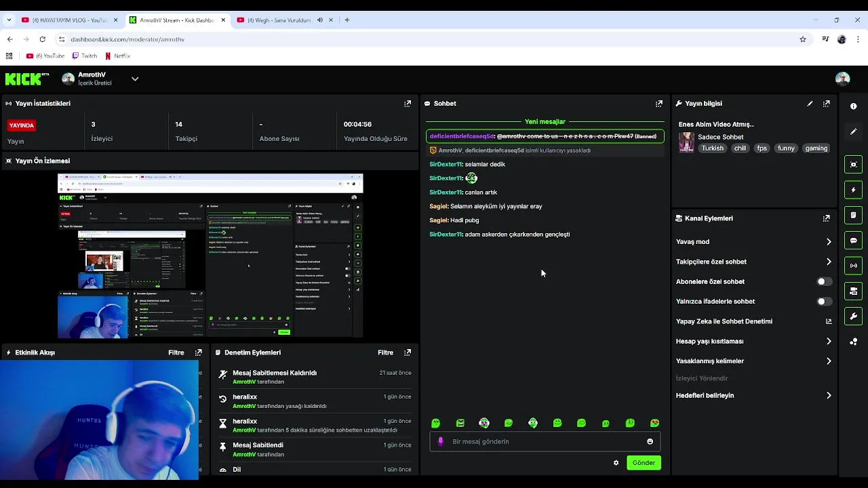Click the info icon in the sidebar

tap(853, 106)
